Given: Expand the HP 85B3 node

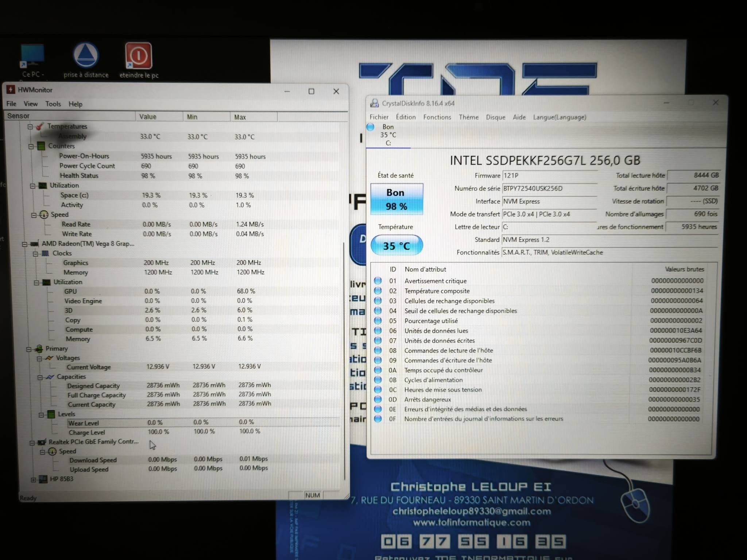Looking at the screenshot, I should click(34, 479).
